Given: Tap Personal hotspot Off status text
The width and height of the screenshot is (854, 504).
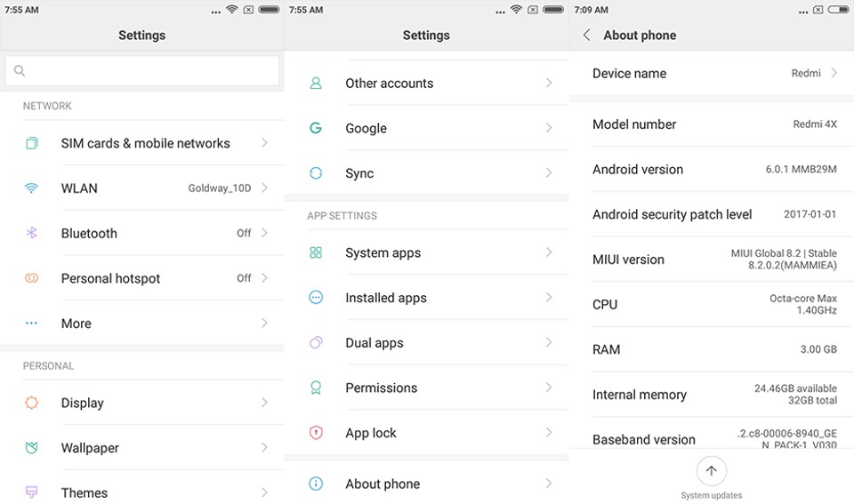Looking at the screenshot, I should pos(244,278).
